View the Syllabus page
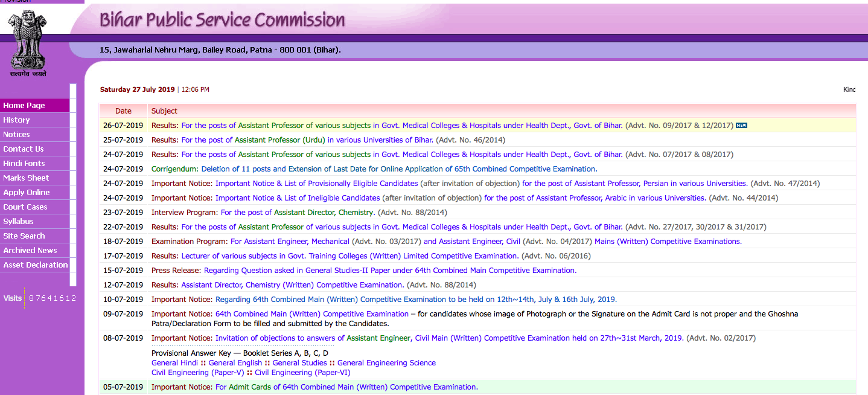 (x=18, y=222)
